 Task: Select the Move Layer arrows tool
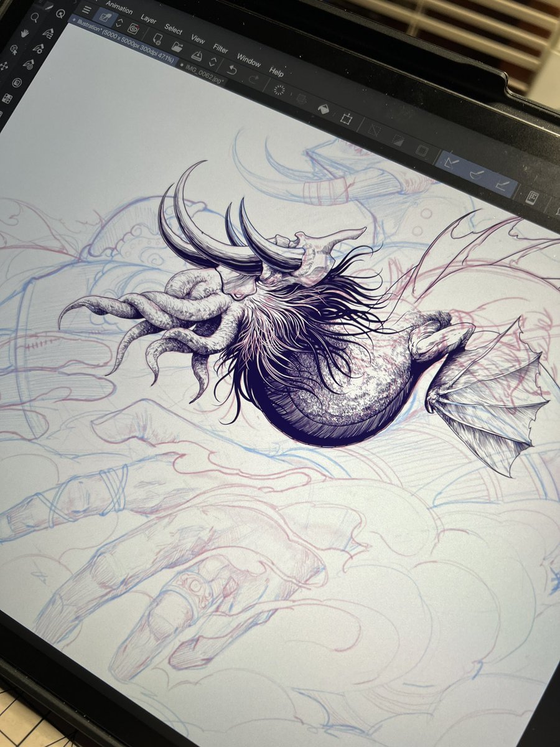click(x=4, y=66)
